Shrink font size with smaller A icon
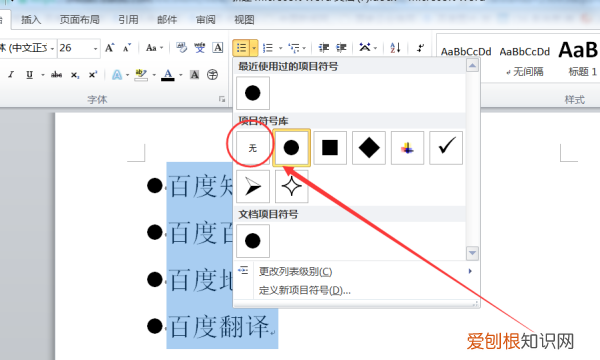This screenshot has width=600, height=360. 127,48
